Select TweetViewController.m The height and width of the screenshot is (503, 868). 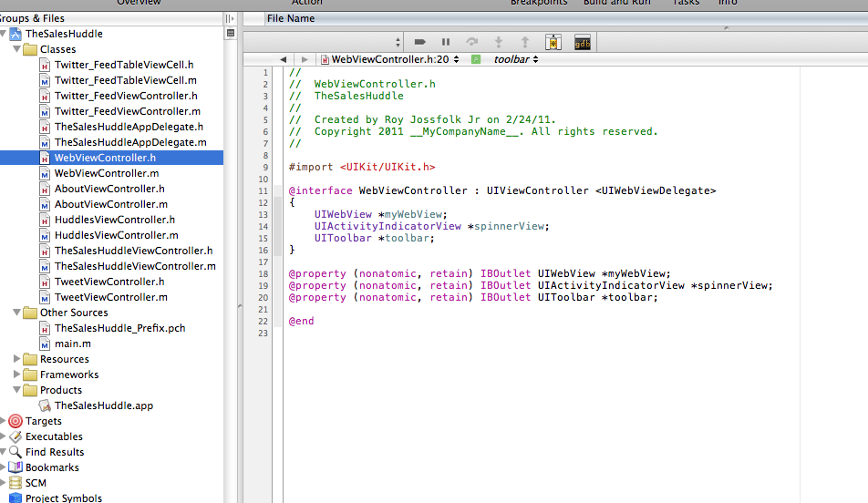(x=111, y=297)
